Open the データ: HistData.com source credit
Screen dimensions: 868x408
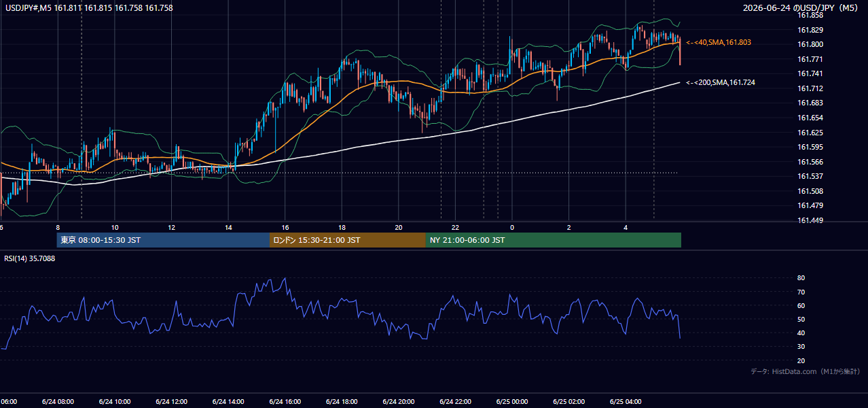coord(805,371)
